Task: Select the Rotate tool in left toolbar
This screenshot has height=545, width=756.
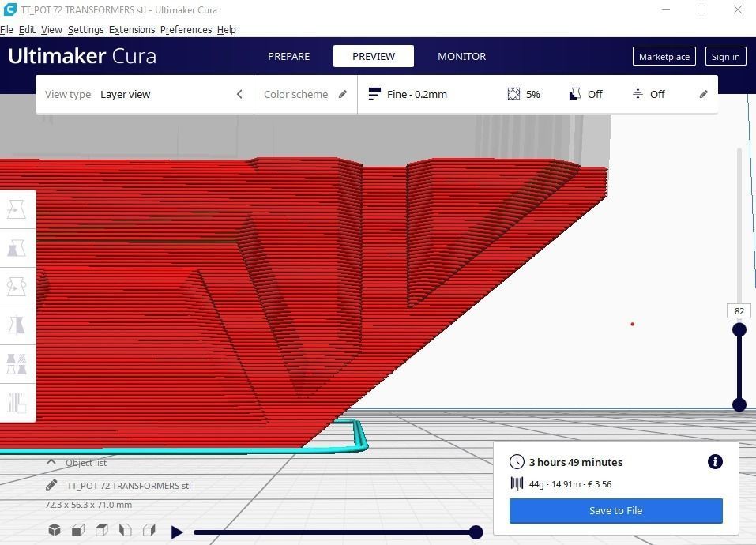Action: pyautogui.click(x=17, y=287)
